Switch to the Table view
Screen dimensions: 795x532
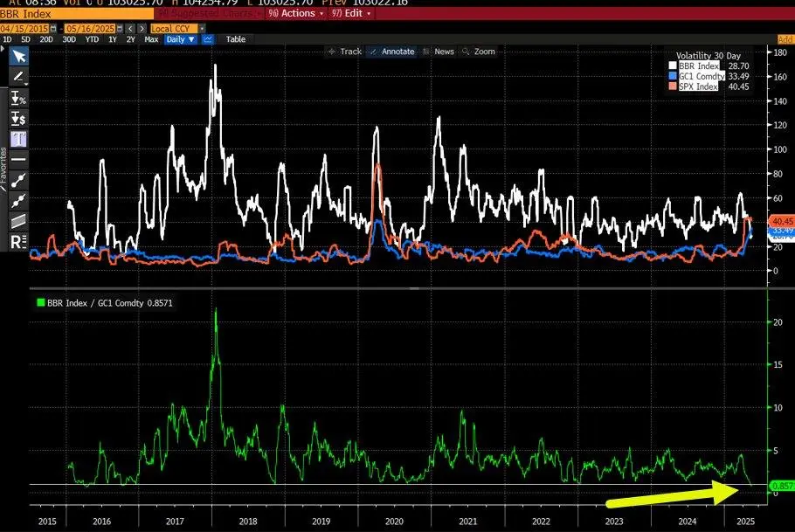point(236,39)
